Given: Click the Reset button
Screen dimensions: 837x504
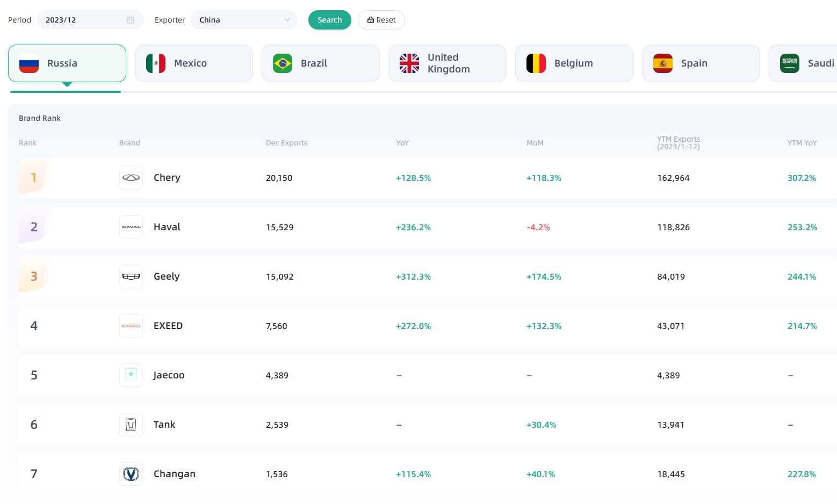Looking at the screenshot, I should tap(381, 20).
